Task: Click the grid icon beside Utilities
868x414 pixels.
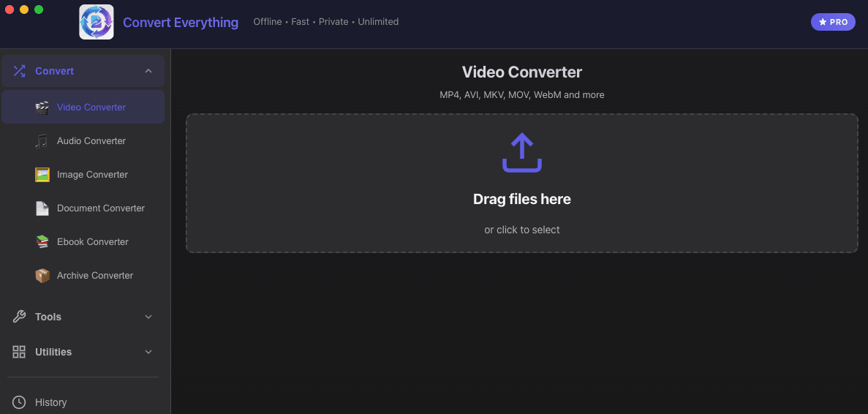Action: [x=19, y=352]
